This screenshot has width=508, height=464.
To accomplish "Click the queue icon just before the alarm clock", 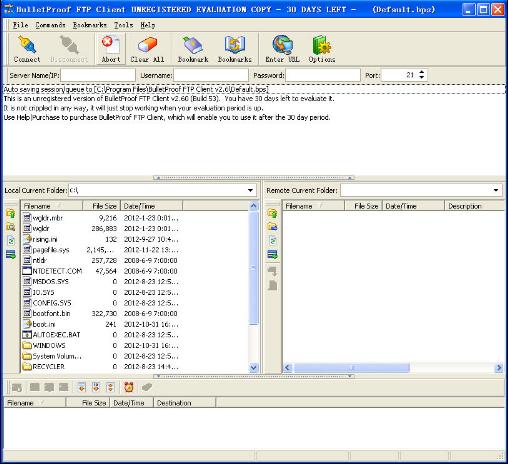I will (110, 387).
